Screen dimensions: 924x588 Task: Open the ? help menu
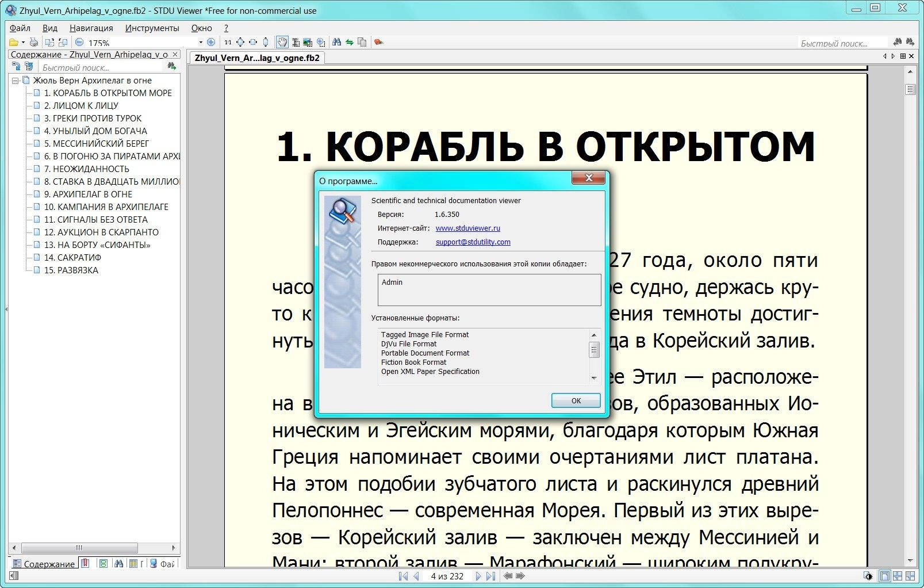tap(226, 28)
